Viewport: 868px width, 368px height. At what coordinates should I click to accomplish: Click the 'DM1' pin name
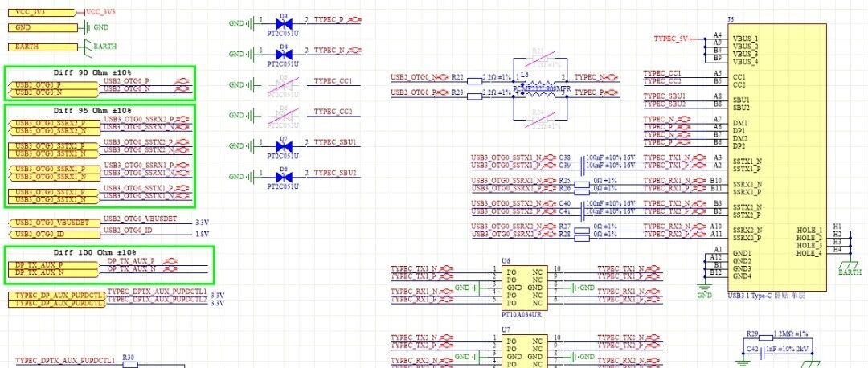click(x=740, y=123)
